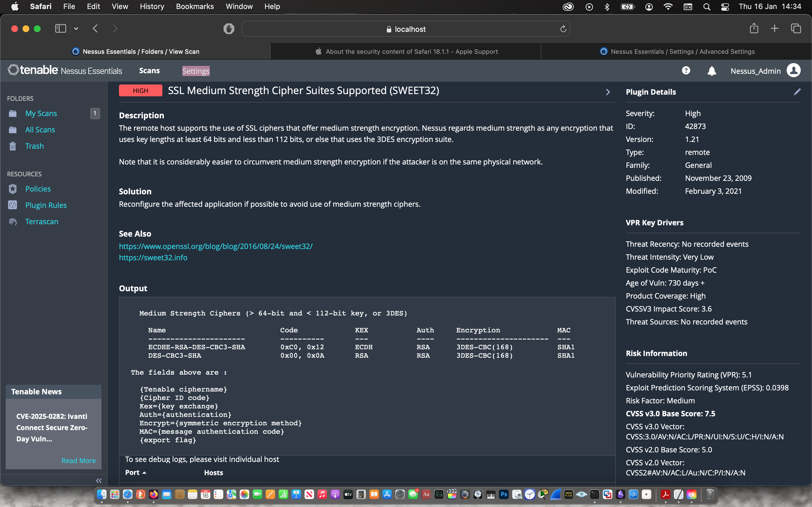The width and height of the screenshot is (812, 507).
Task: Open a new tab with plus icon
Action: click(x=775, y=28)
